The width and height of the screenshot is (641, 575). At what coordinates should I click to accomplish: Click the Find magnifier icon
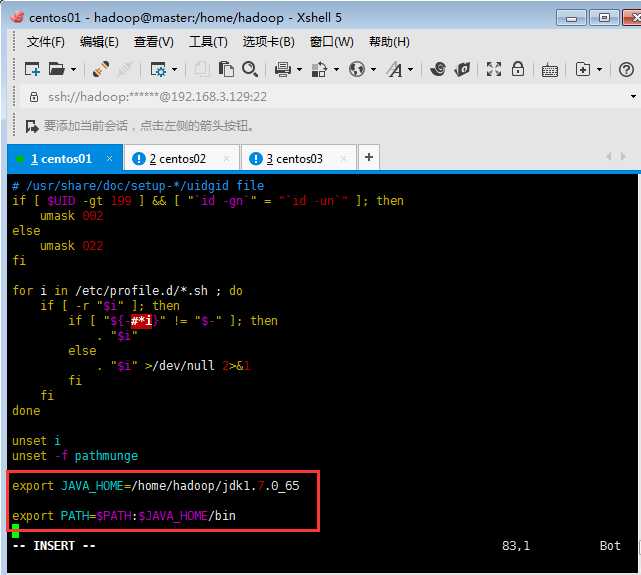tap(250, 69)
